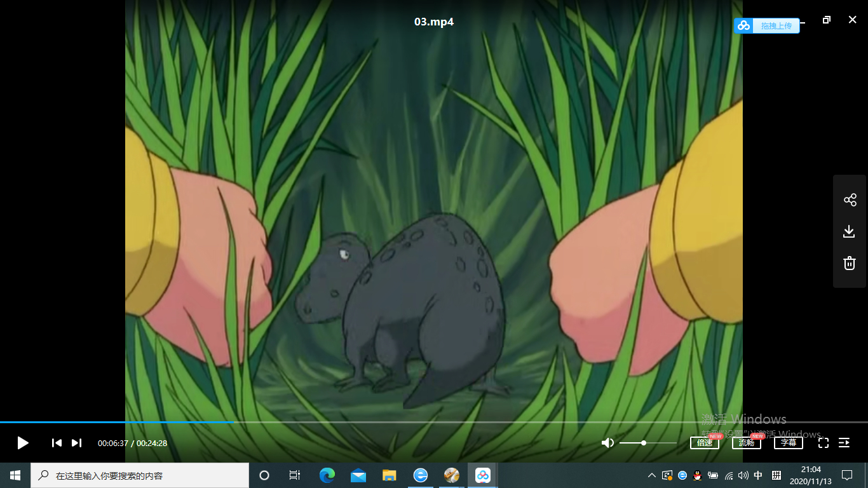Close the video player window

[x=853, y=20]
